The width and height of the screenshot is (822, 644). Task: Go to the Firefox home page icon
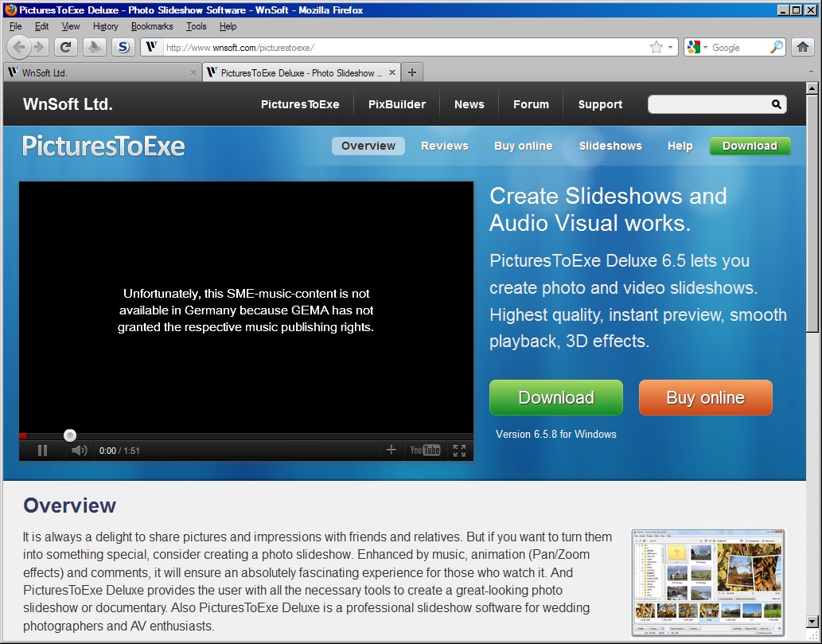point(803,47)
